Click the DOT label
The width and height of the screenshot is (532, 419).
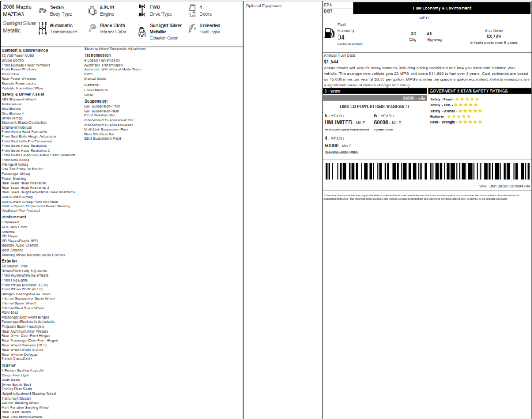(x=328, y=11)
